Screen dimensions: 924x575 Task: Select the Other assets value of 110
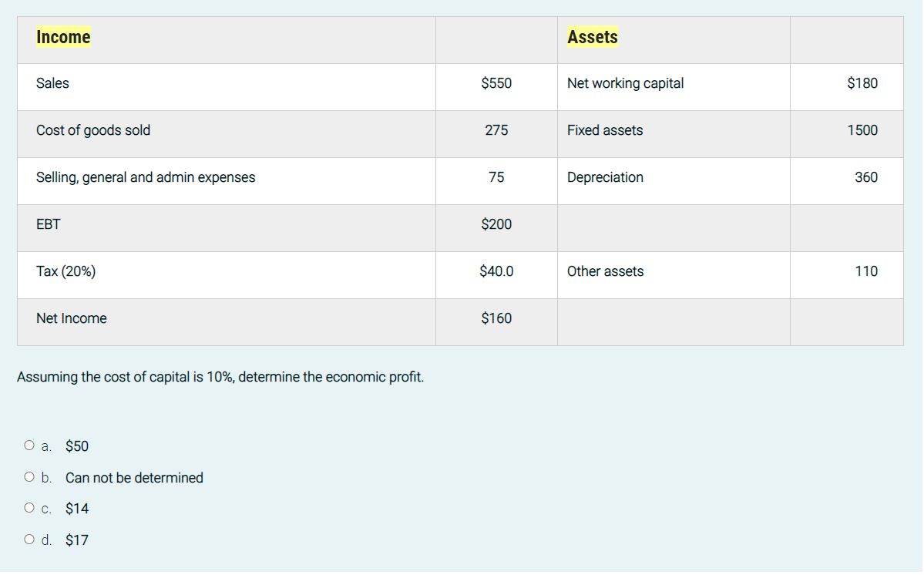[x=867, y=271]
